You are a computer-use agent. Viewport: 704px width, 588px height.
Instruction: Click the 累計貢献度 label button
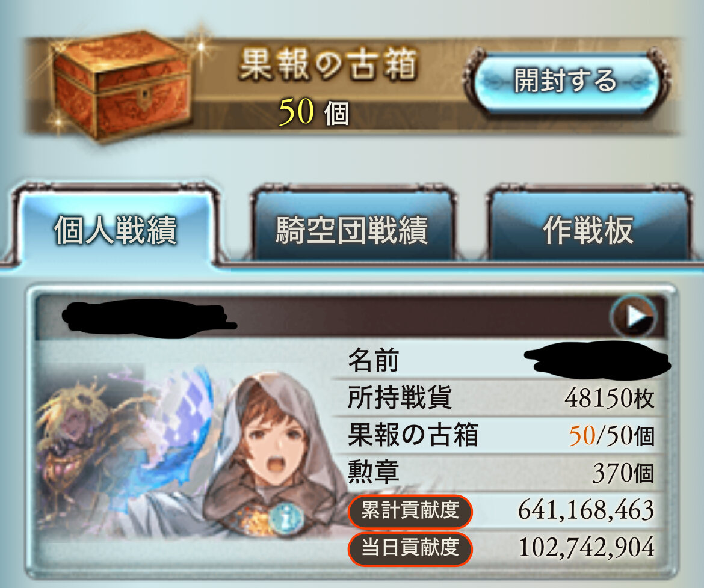pyautogui.click(x=410, y=511)
